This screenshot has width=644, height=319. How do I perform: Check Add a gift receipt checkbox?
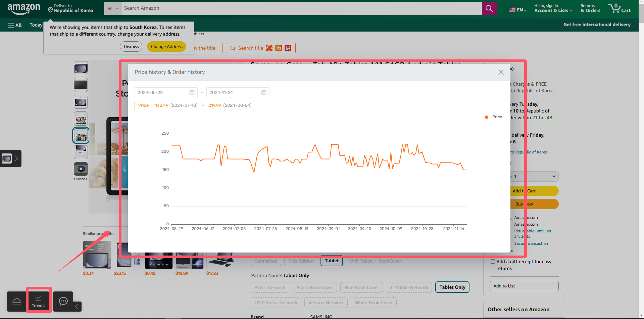click(493, 262)
